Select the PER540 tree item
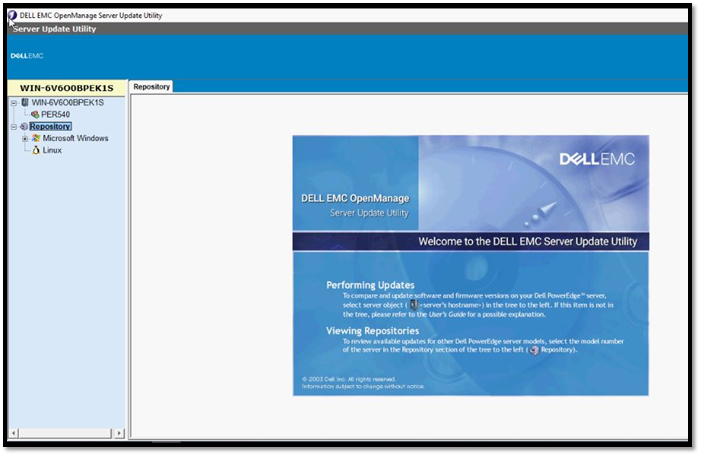Screen dimensions: 701x456 (x=55, y=114)
